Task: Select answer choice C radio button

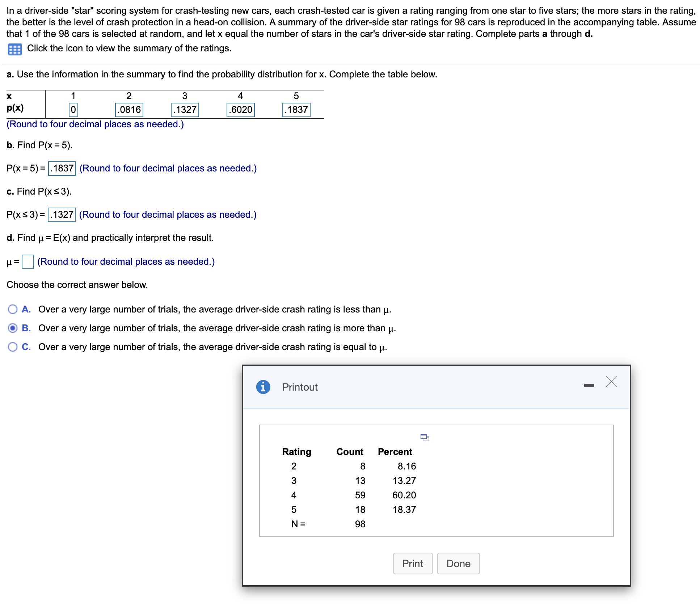Action: click(13, 346)
